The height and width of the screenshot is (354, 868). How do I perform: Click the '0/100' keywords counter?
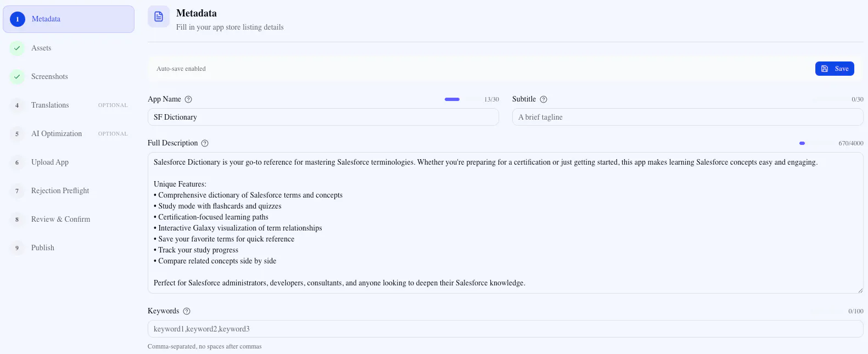pos(856,311)
